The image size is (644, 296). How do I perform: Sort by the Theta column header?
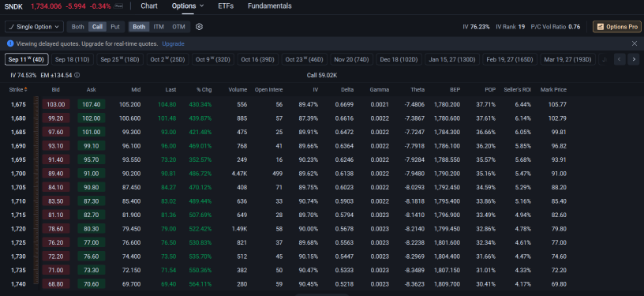(417, 89)
